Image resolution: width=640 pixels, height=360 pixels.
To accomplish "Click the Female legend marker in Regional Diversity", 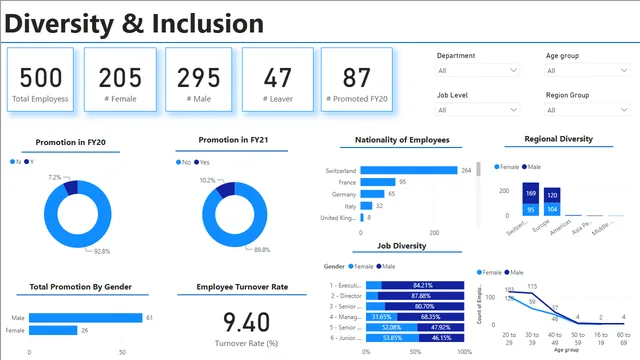I will [x=497, y=167].
